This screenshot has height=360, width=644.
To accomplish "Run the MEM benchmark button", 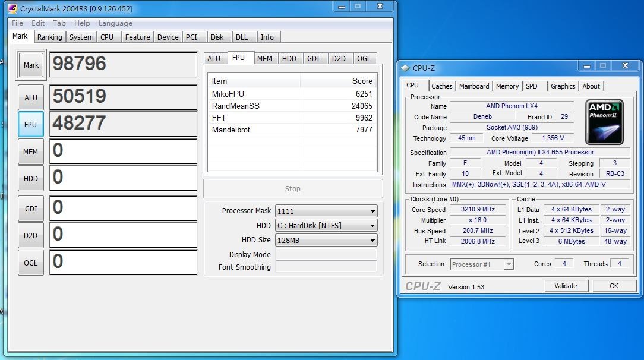I will (31, 151).
